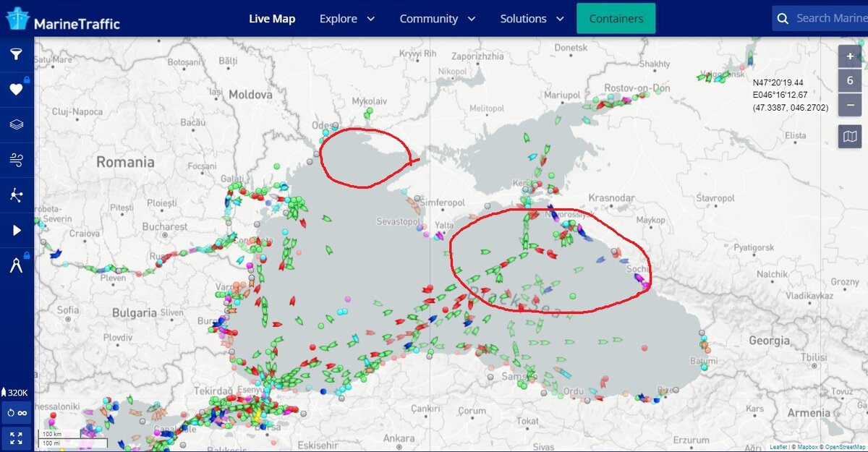Screen dimensions: 868x452
Task: Click the zoom level 6 indicator
Action: pos(850,80)
